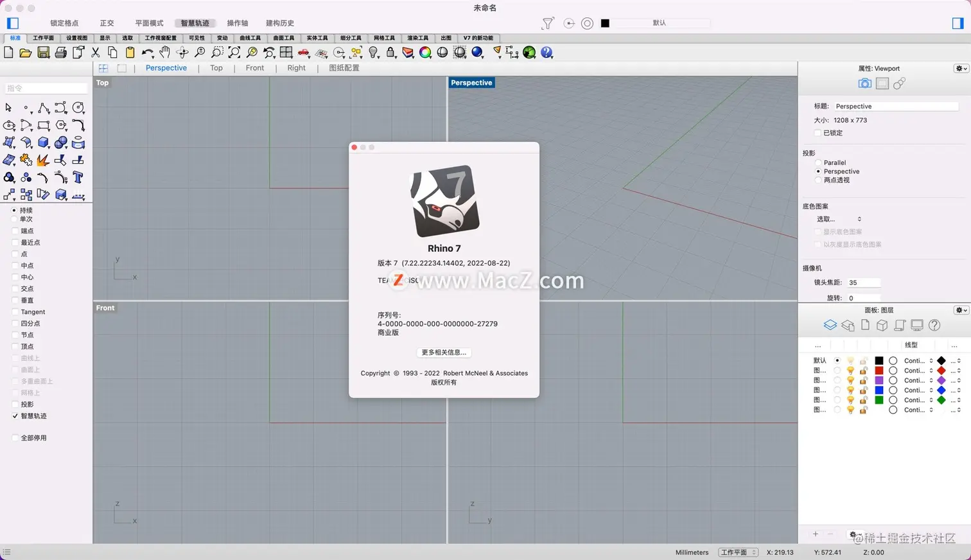Open a file with the folder icon
This screenshot has width=971, height=560.
click(26, 53)
